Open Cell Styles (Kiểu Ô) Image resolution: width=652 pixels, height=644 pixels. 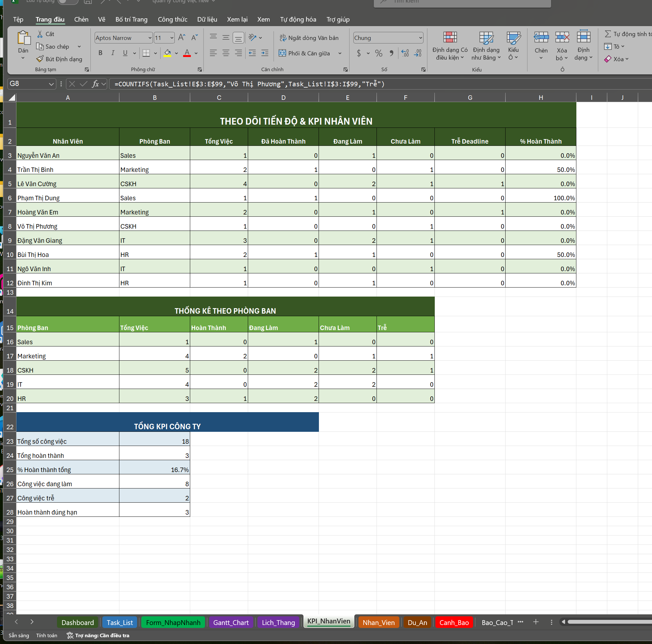point(513,46)
